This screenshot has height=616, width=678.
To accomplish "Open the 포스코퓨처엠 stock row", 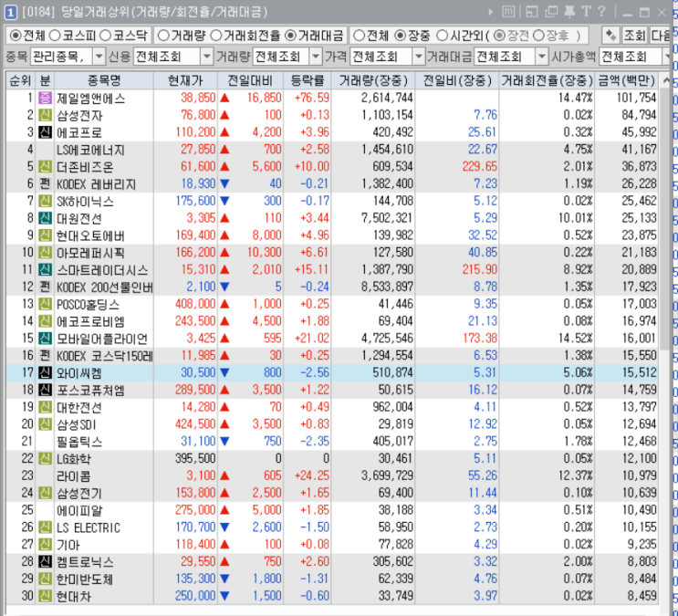I will coord(332,390).
